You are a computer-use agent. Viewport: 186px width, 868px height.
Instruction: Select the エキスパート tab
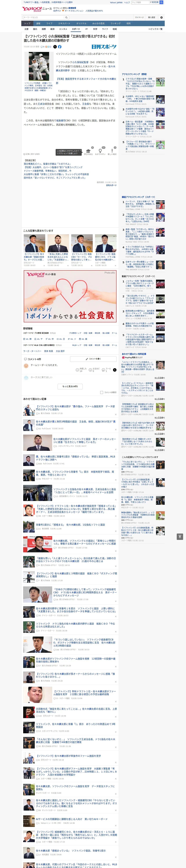point(64,24)
